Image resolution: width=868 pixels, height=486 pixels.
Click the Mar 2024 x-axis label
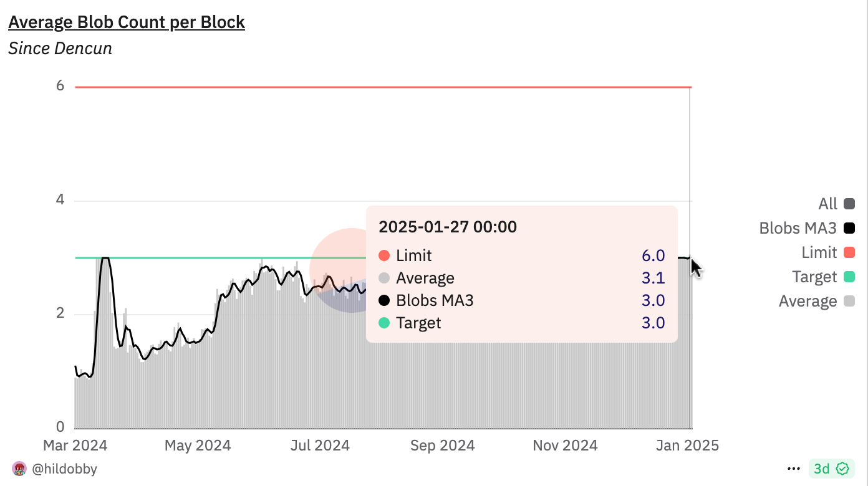tap(75, 445)
